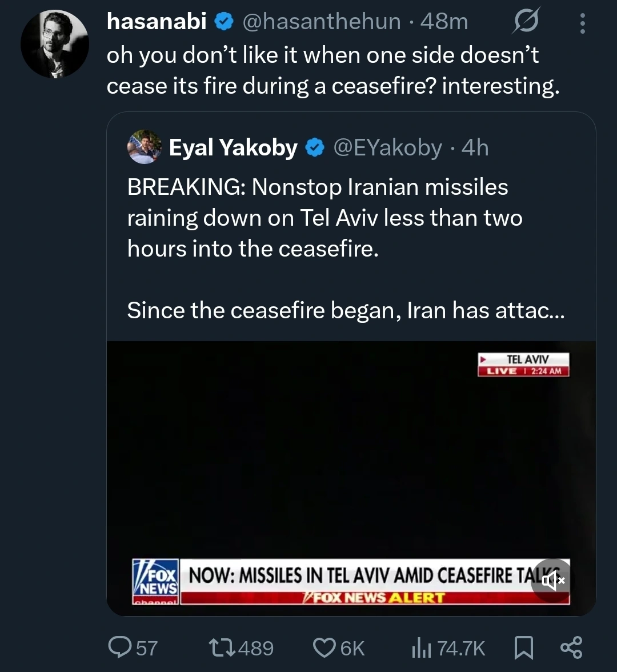This screenshot has height=672, width=617.
Task: Open the reply icon with 57 comments
Action: pyautogui.click(x=118, y=647)
